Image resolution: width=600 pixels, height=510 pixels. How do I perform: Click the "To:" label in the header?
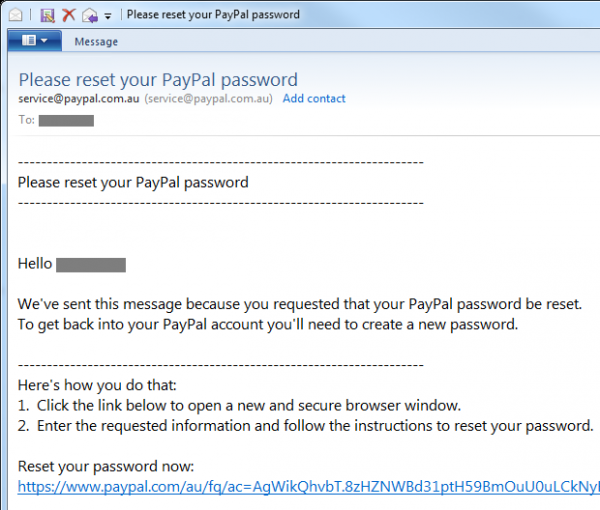point(26,121)
